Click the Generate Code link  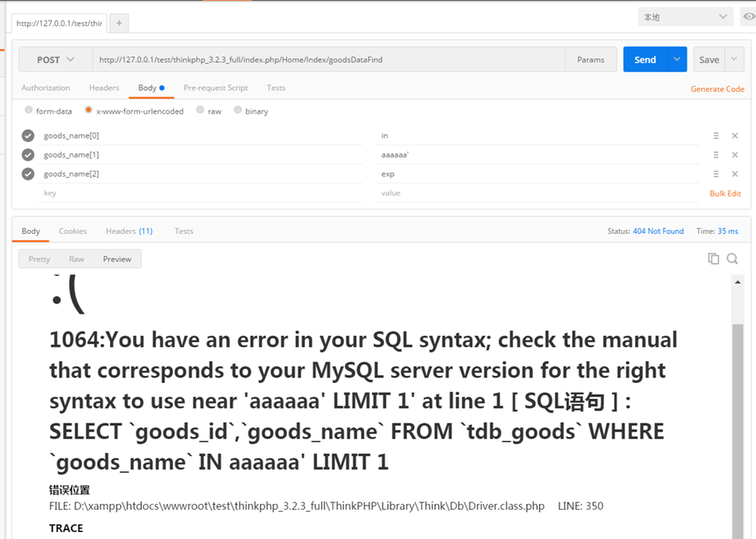[x=718, y=89]
